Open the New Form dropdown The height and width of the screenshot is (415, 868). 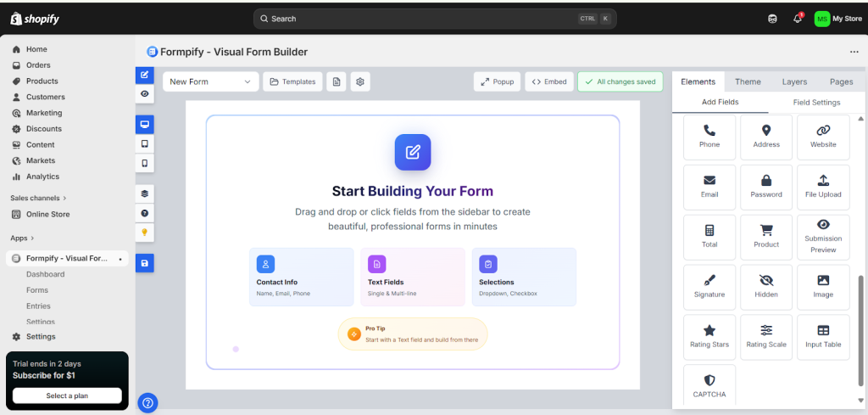[x=211, y=81]
